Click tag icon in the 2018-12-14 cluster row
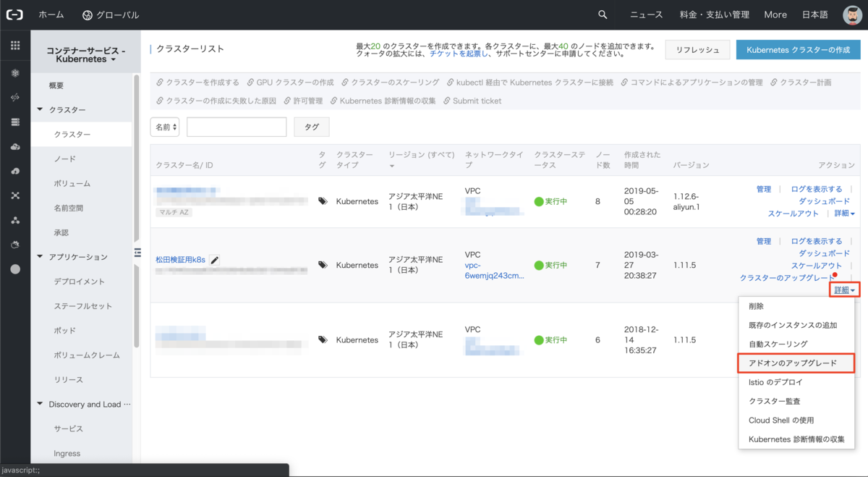Screen dimensions: 868x477 click(323, 339)
